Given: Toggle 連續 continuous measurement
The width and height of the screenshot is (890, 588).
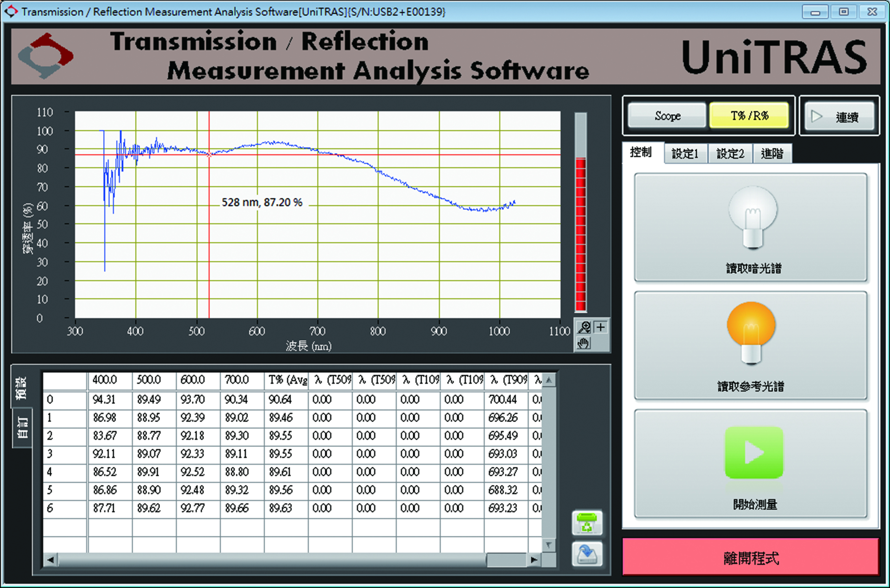Looking at the screenshot, I should (x=839, y=117).
